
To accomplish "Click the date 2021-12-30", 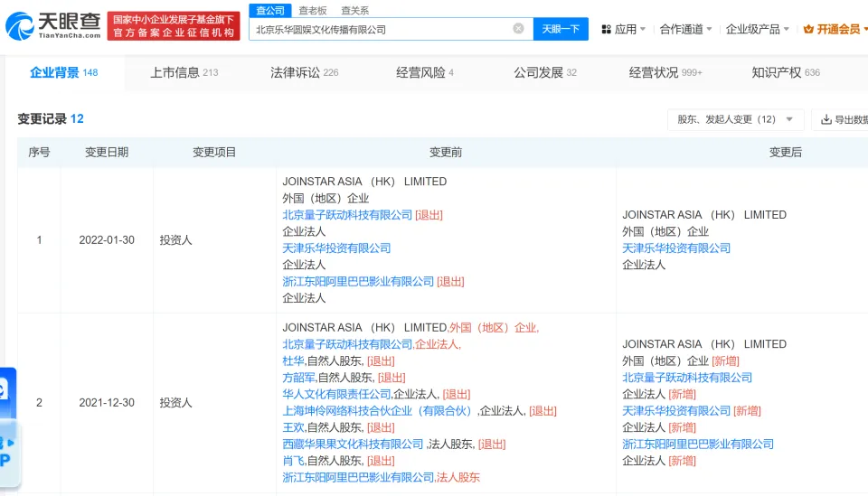I will [107, 403].
